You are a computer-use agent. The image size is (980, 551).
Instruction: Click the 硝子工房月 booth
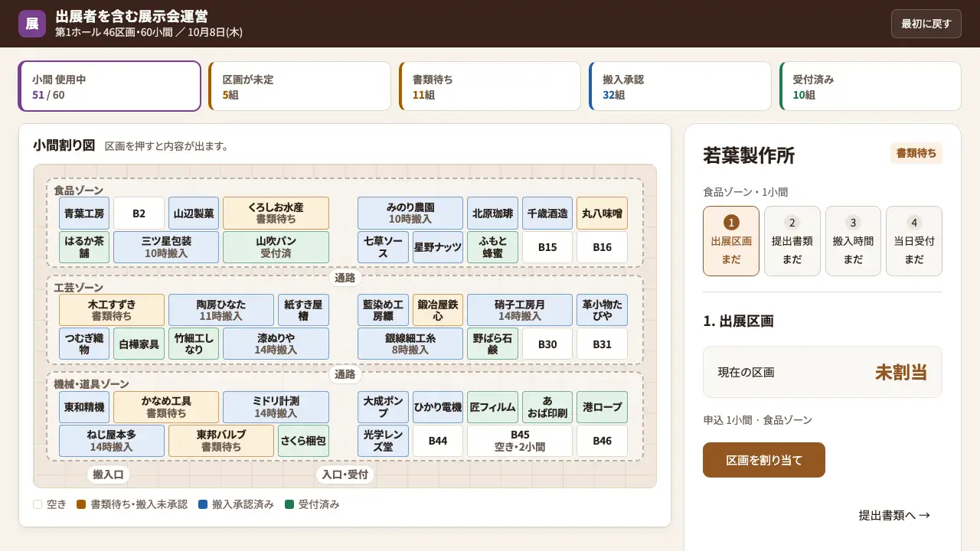pos(520,310)
